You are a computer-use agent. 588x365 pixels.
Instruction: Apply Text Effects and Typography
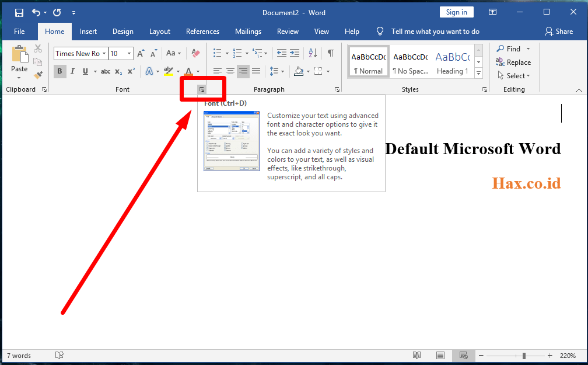[149, 71]
